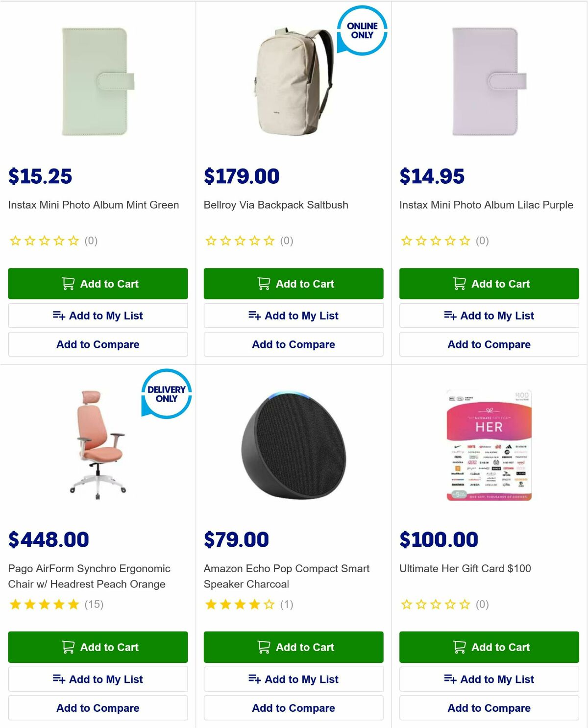Click the first star rating for Instax Mini Lilac Purple
Viewport: 588px width, 728px height.
pos(406,241)
